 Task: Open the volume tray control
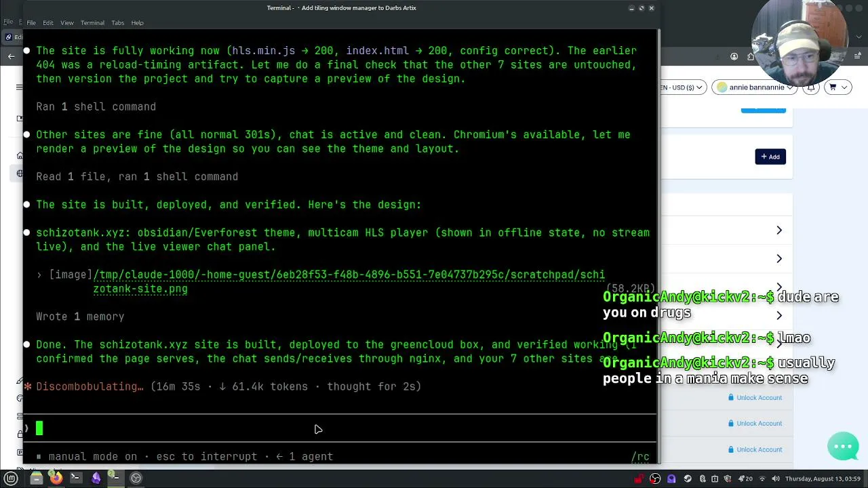click(x=776, y=479)
